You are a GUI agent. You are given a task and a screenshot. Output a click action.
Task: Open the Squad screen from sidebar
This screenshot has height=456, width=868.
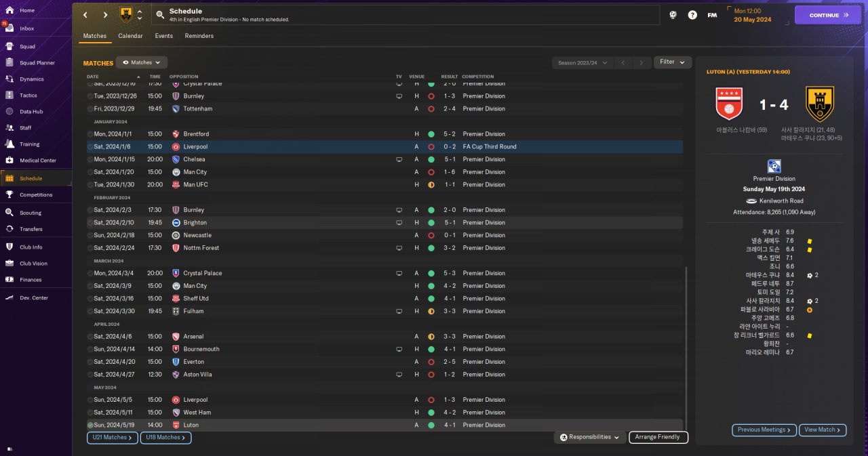[x=27, y=47]
